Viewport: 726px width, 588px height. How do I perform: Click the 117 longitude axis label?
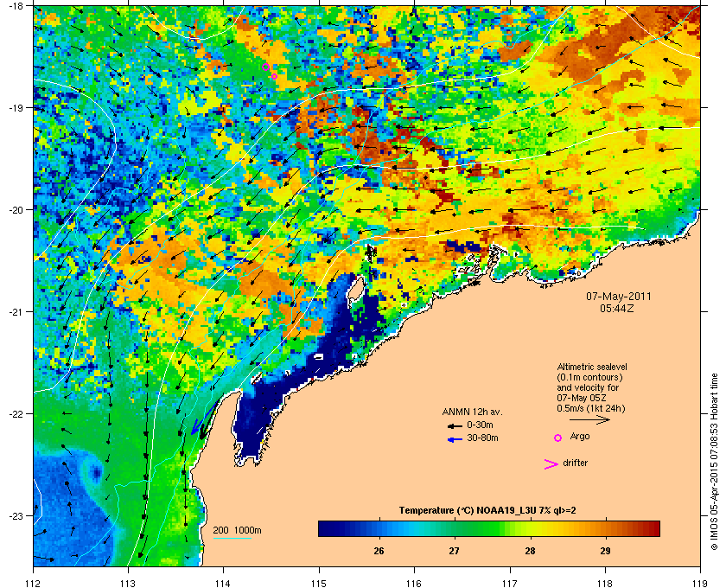(510, 584)
